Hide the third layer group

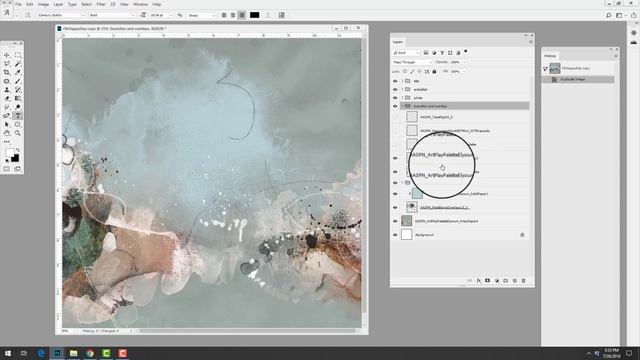(x=395, y=98)
